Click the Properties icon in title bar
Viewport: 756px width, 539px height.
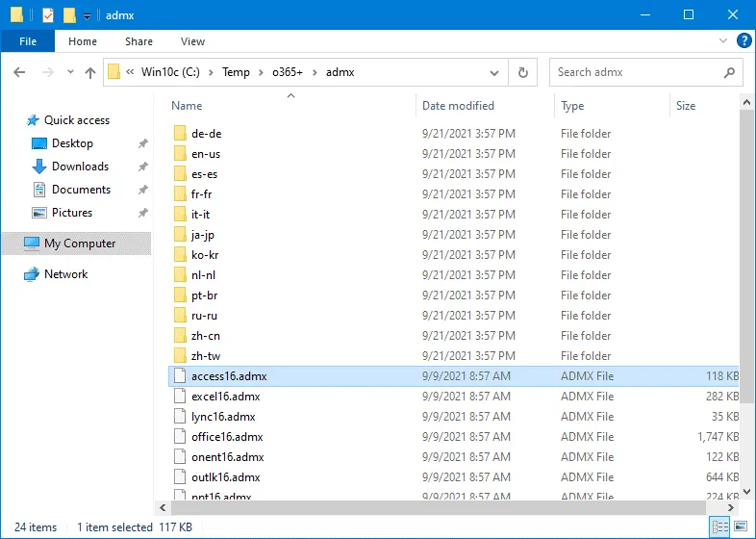[x=47, y=15]
